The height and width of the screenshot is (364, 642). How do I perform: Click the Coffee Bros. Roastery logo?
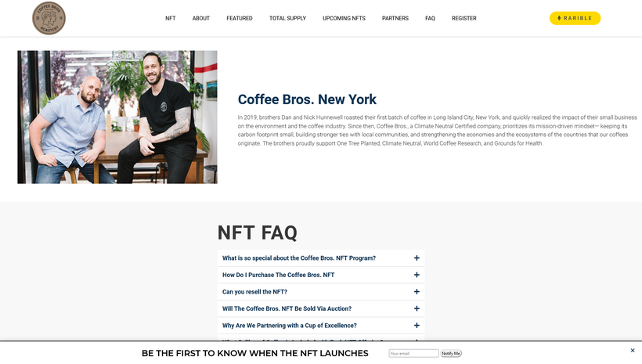click(x=49, y=18)
